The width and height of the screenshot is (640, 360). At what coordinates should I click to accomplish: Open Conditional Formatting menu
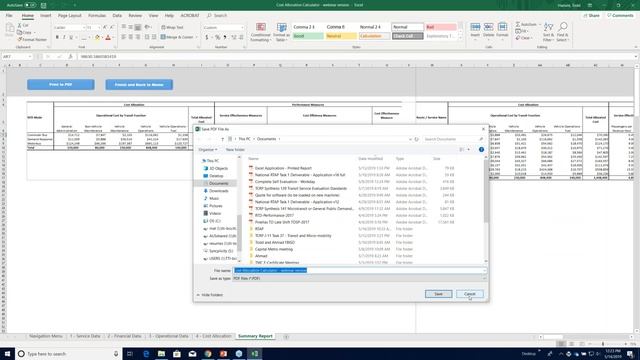[260, 32]
